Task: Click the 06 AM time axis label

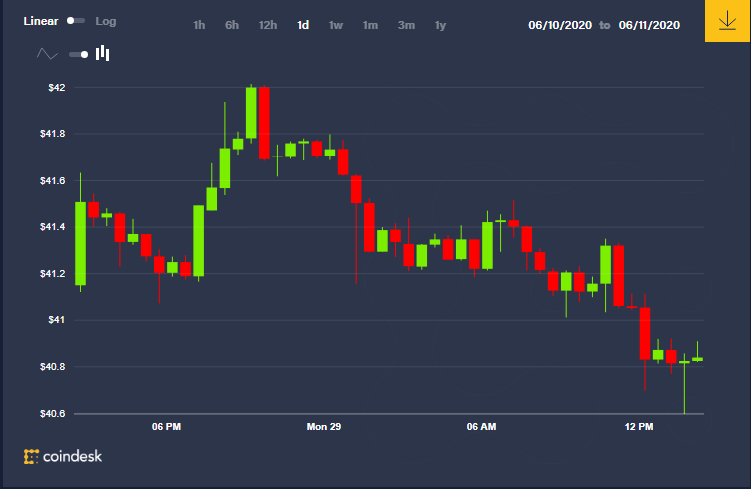Action: click(x=481, y=426)
